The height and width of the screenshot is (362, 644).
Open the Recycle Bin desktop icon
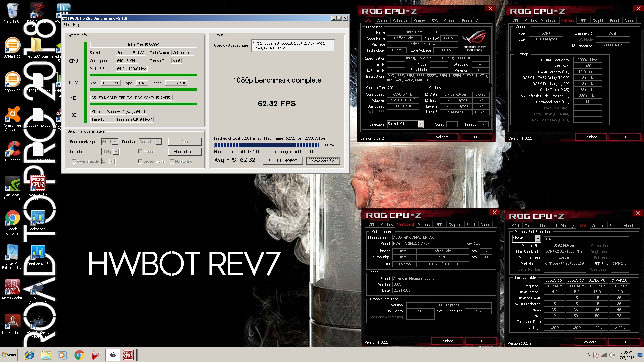(x=12, y=13)
